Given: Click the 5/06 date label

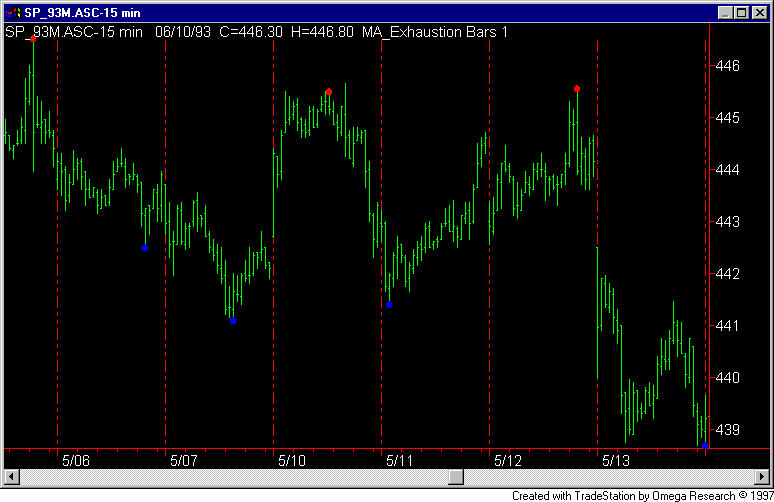Looking at the screenshot, I should tap(76, 461).
